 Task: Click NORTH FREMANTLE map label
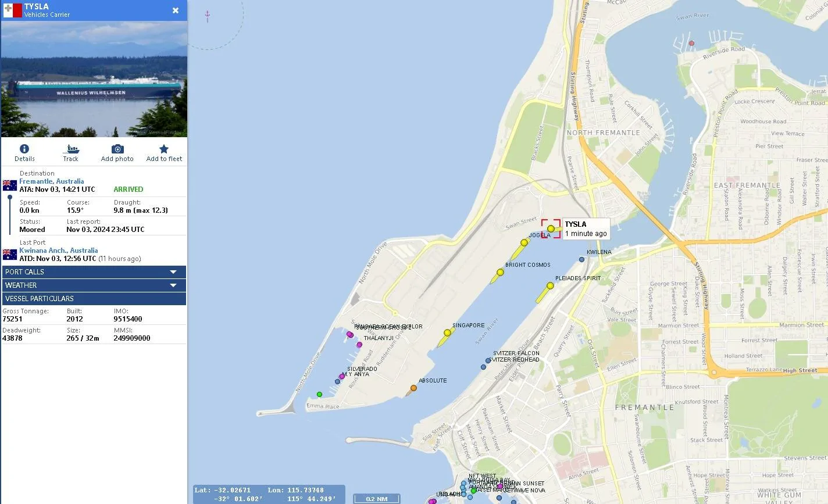(x=603, y=133)
